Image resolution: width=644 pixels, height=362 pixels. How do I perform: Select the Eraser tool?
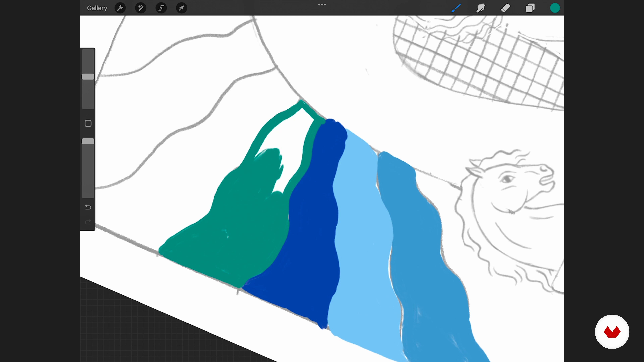tap(505, 8)
